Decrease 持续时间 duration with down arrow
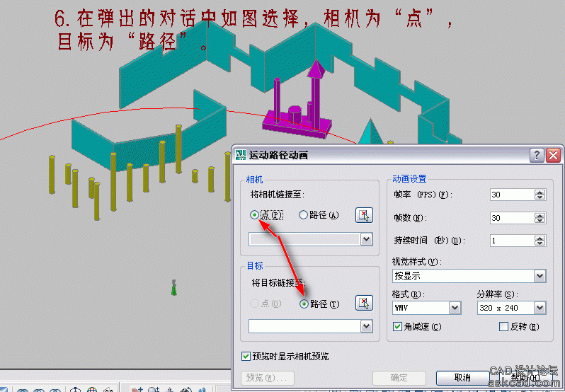565x392 pixels. [x=540, y=243]
